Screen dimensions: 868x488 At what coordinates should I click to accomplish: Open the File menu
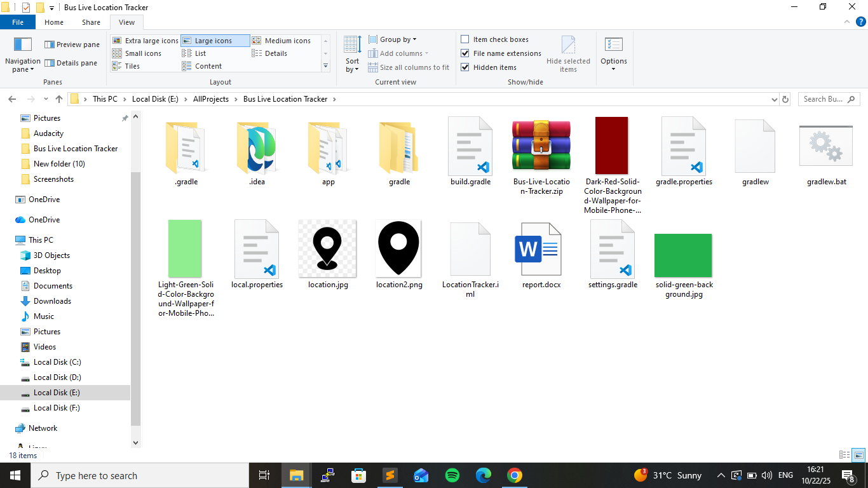click(18, 22)
